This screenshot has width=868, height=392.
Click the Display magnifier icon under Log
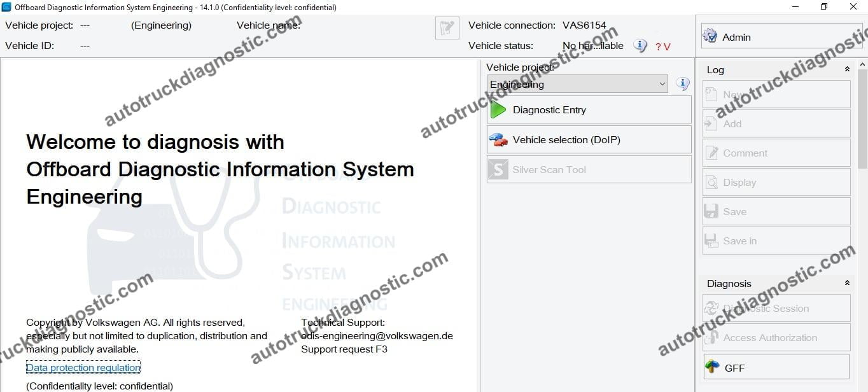tap(711, 182)
